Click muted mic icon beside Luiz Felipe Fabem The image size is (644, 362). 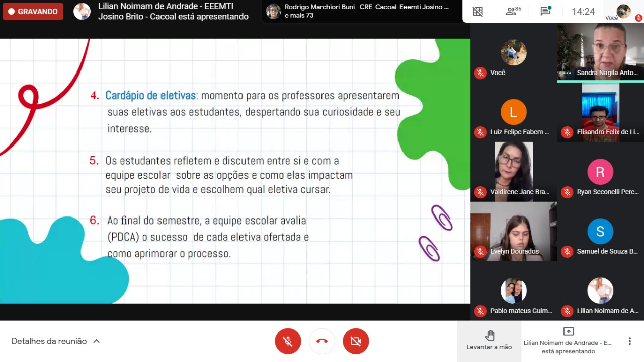point(480,132)
